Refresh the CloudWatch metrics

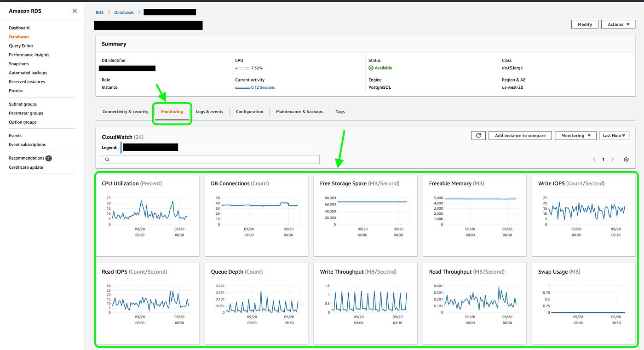[x=478, y=135]
